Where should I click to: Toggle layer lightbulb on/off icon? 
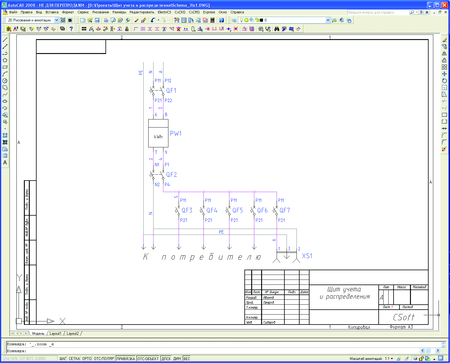pos(242,20)
